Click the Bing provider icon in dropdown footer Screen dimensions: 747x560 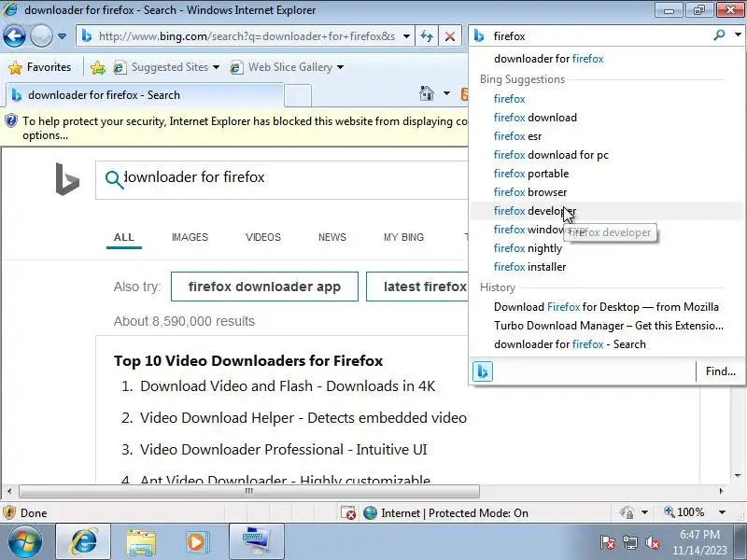[482, 371]
